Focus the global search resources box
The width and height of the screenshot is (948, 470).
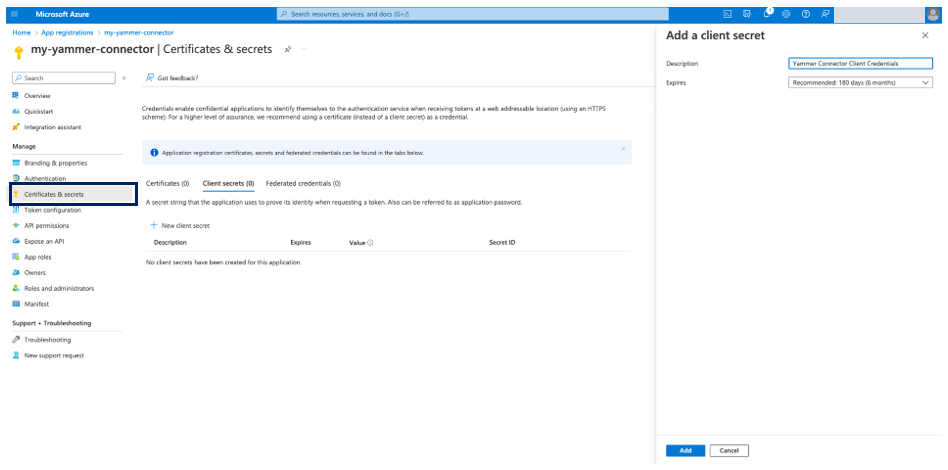coord(473,14)
